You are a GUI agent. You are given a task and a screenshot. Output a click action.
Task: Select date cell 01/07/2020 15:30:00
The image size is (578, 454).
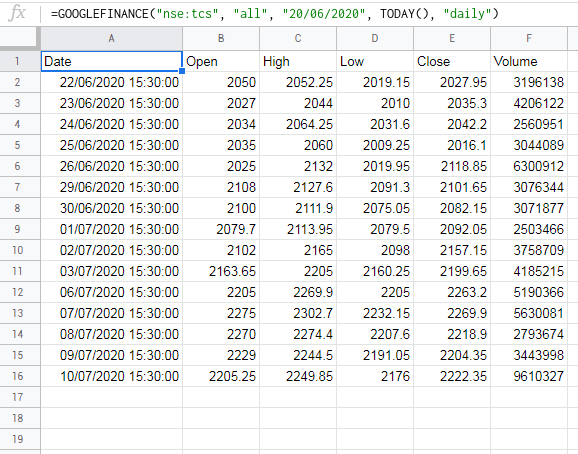tap(111, 229)
